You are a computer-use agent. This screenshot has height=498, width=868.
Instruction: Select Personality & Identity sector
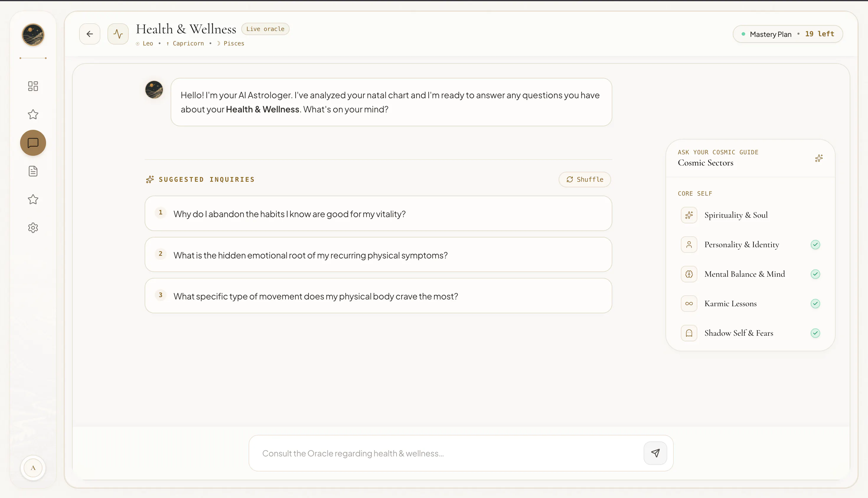pyautogui.click(x=750, y=245)
